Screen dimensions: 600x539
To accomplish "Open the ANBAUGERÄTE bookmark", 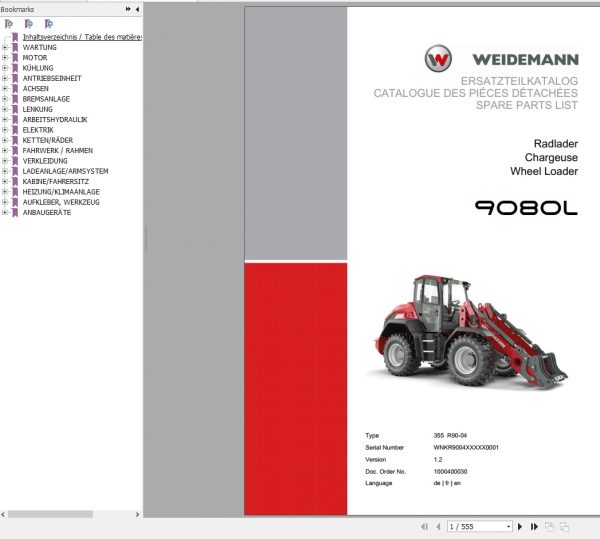I will click(x=47, y=213).
